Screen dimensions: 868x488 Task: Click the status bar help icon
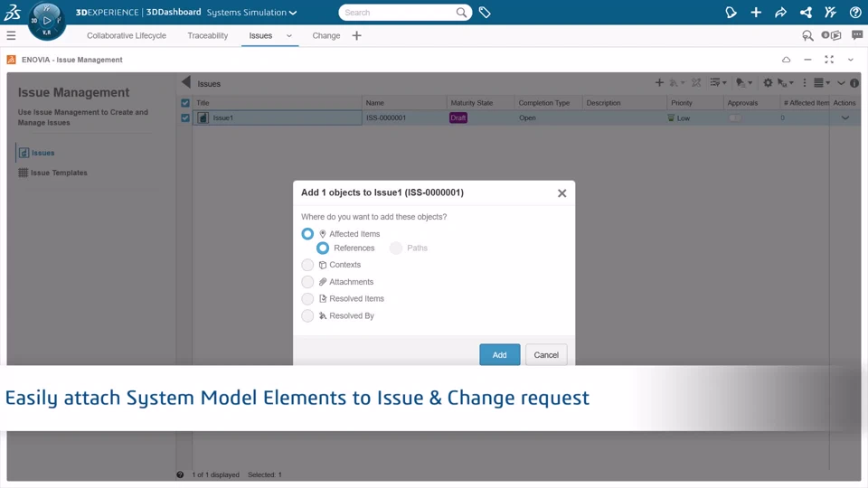point(180,474)
